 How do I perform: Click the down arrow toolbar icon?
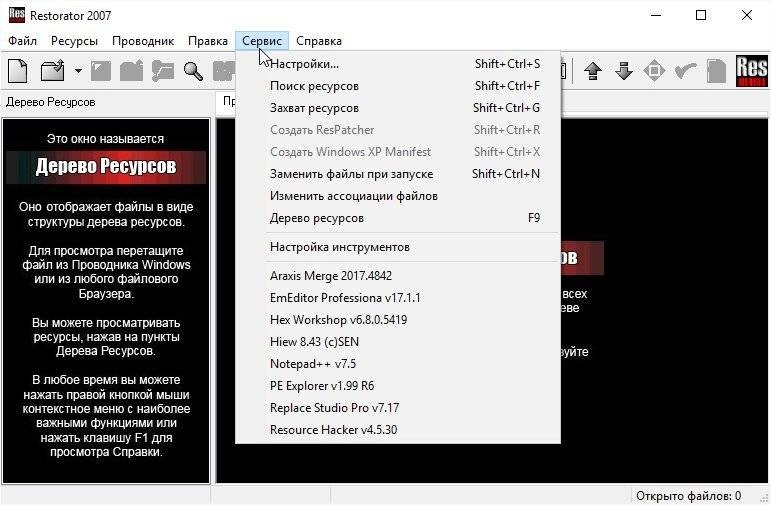[624, 71]
